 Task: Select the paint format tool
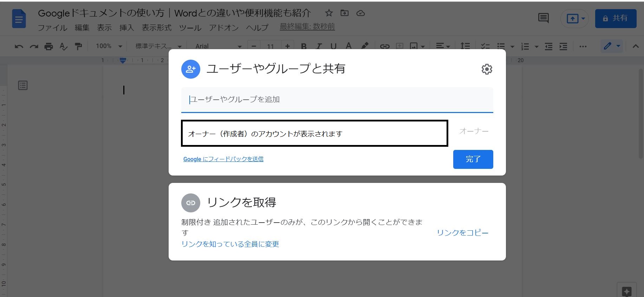[78, 46]
